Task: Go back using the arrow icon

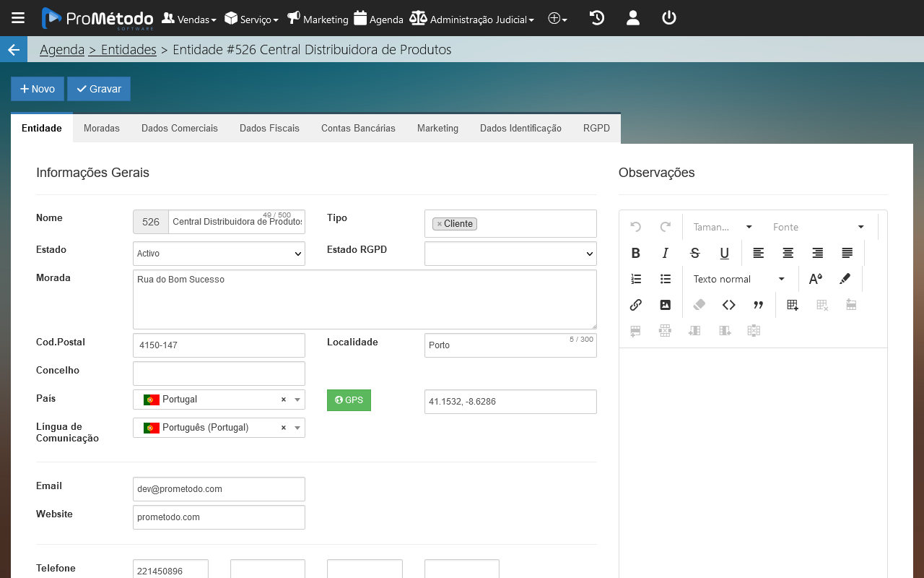Action: click(x=13, y=50)
